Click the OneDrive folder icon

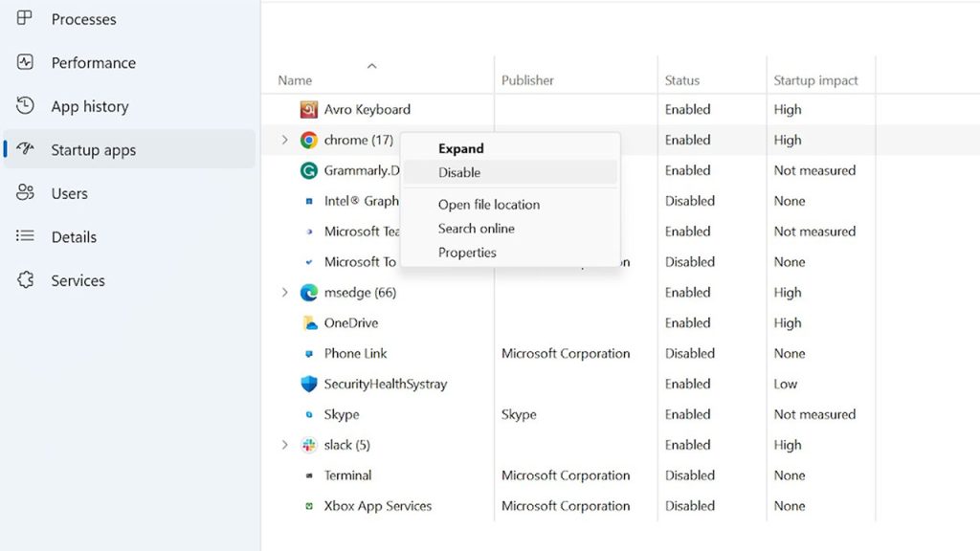[309, 323]
